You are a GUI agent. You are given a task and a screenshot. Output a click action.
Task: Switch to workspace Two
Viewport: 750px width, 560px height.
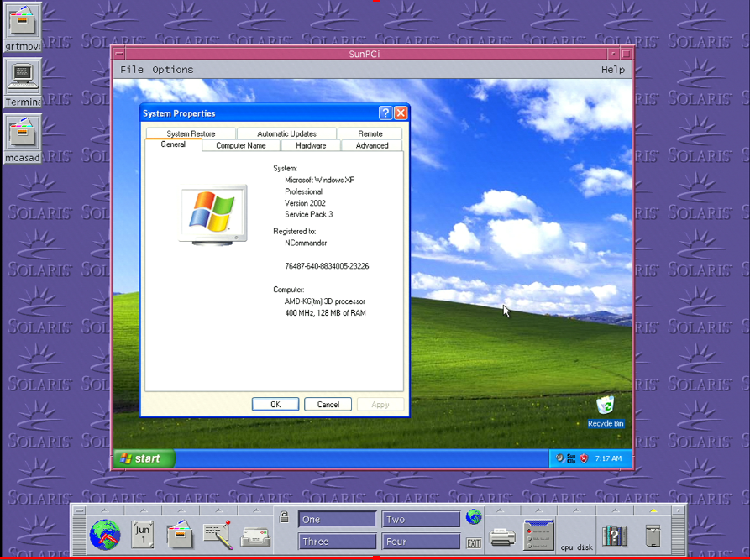[421, 520]
